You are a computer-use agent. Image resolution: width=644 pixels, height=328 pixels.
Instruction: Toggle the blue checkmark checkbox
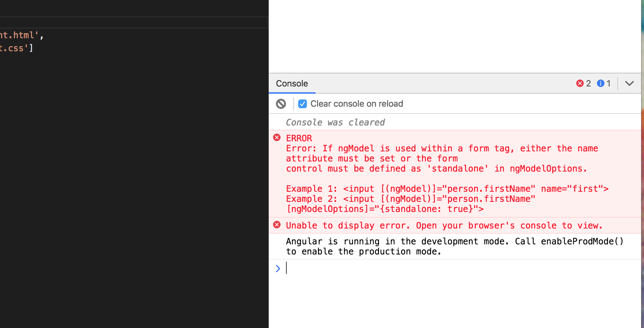point(302,103)
